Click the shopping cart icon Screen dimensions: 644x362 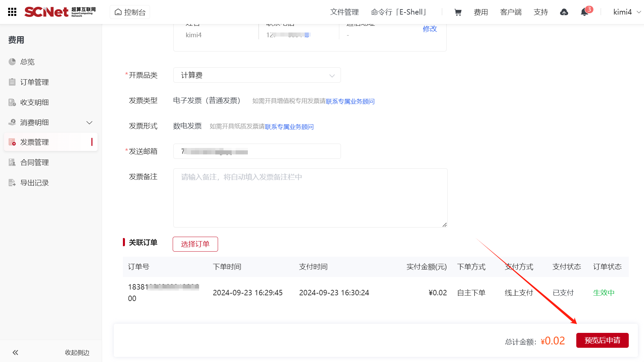[458, 12]
